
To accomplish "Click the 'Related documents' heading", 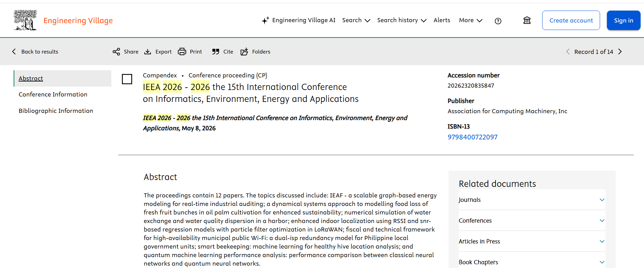I will point(497,184).
